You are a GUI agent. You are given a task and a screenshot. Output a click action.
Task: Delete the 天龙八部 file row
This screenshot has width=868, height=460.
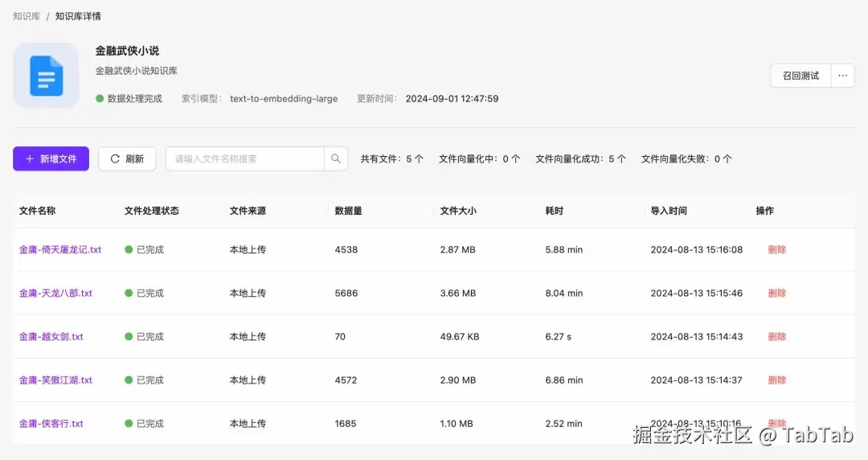(776, 294)
